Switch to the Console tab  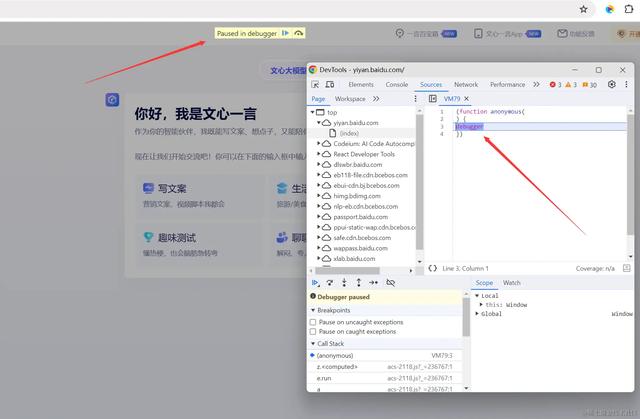[397, 84]
